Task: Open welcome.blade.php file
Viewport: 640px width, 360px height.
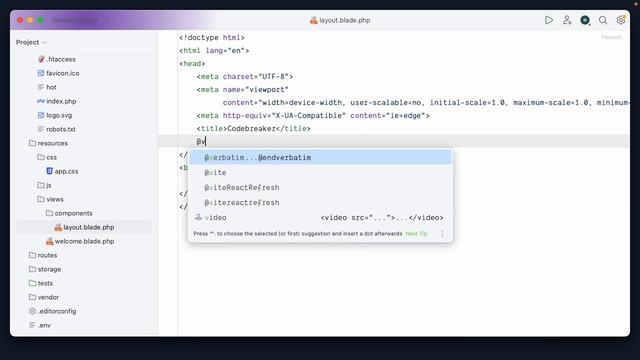Action: [x=80, y=241]
